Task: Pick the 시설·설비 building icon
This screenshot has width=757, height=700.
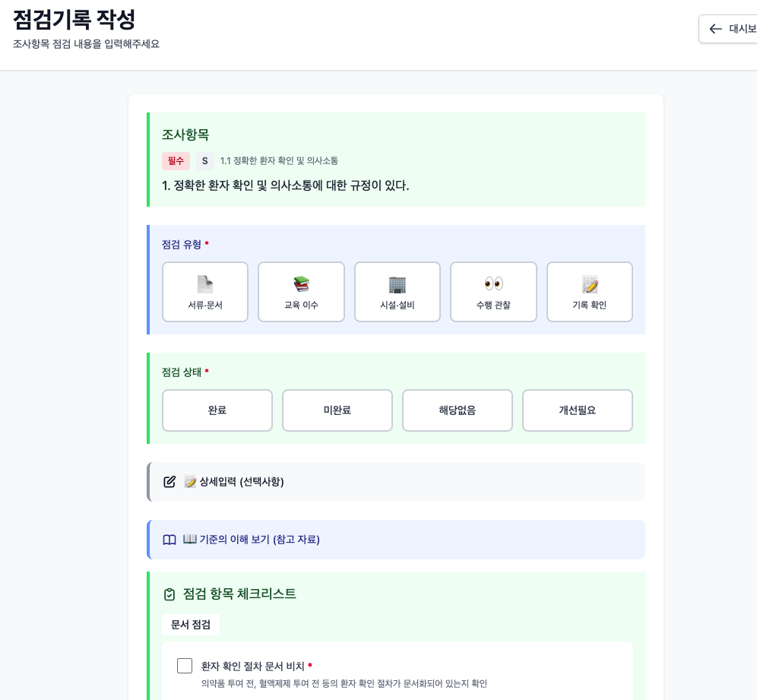Action: (x=397, y=284)
